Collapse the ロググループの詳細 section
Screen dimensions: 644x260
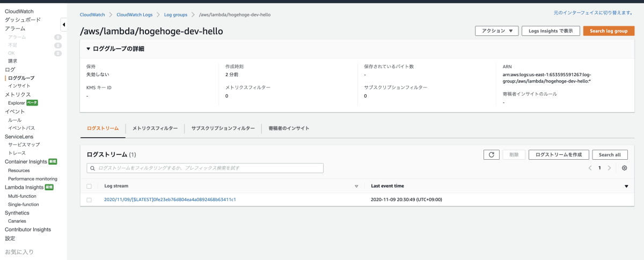pyautogui.click(x=89, y=49)
